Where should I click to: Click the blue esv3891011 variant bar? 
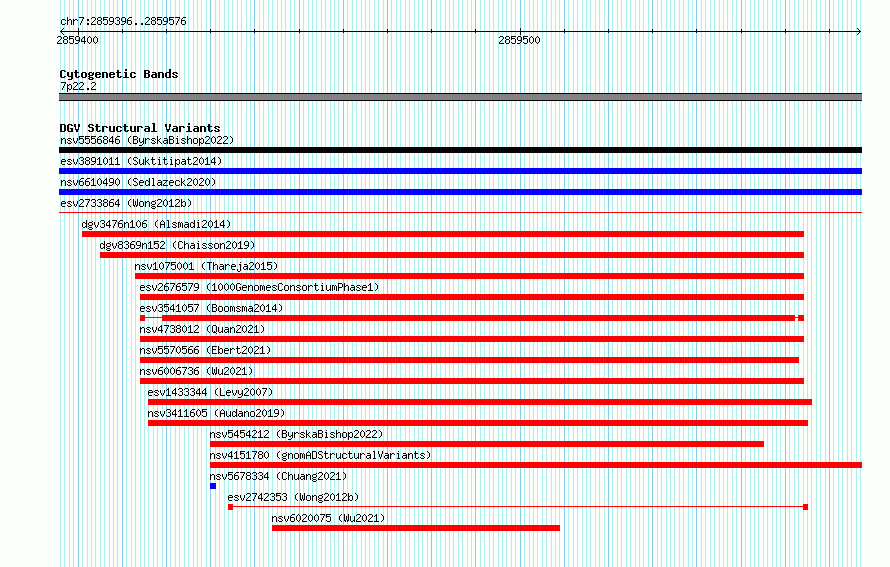tap(460, 171)
